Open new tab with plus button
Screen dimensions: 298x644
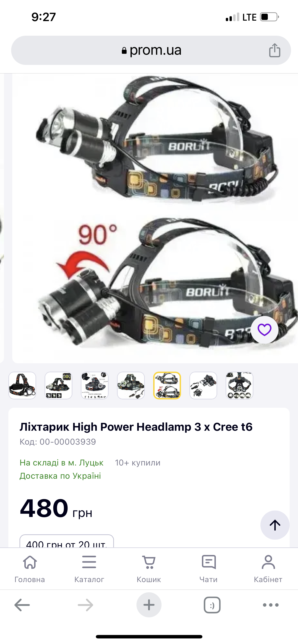tap(149, 605)
